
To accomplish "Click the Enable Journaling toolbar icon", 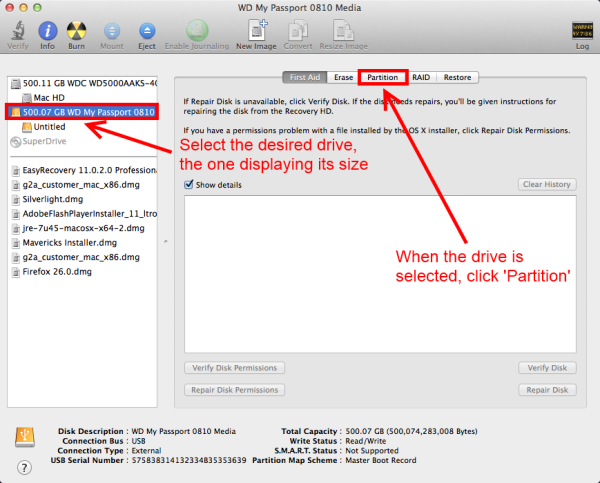I will click(x=197, y=31).
